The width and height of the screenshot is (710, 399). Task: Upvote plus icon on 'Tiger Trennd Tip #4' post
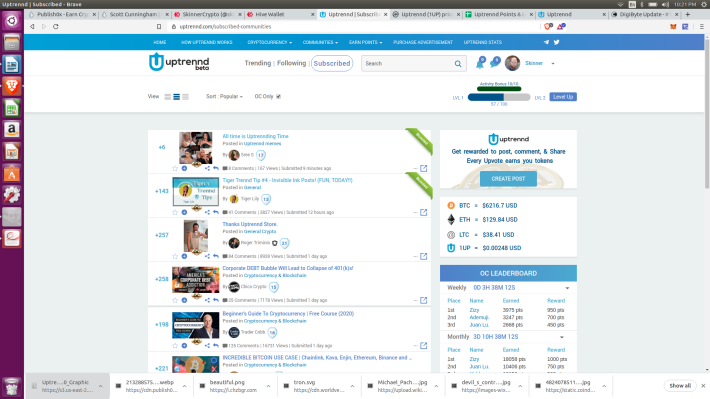(x=184, y=212)
